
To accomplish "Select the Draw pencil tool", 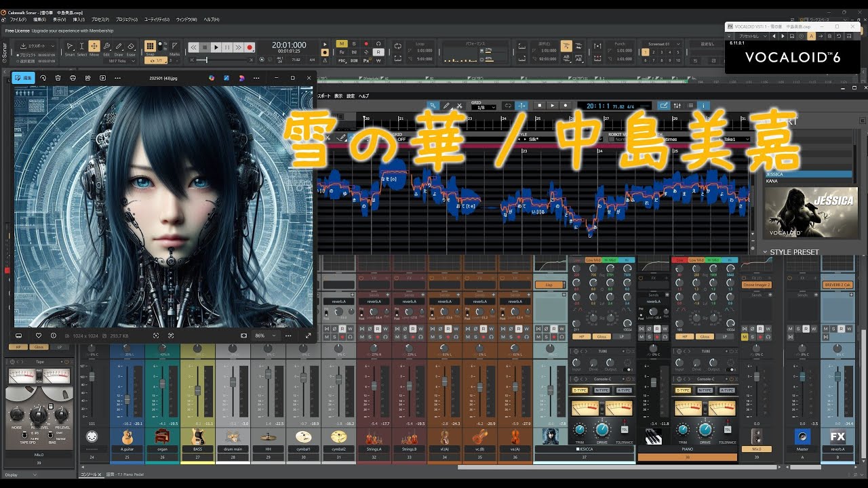I will [119, 47].
